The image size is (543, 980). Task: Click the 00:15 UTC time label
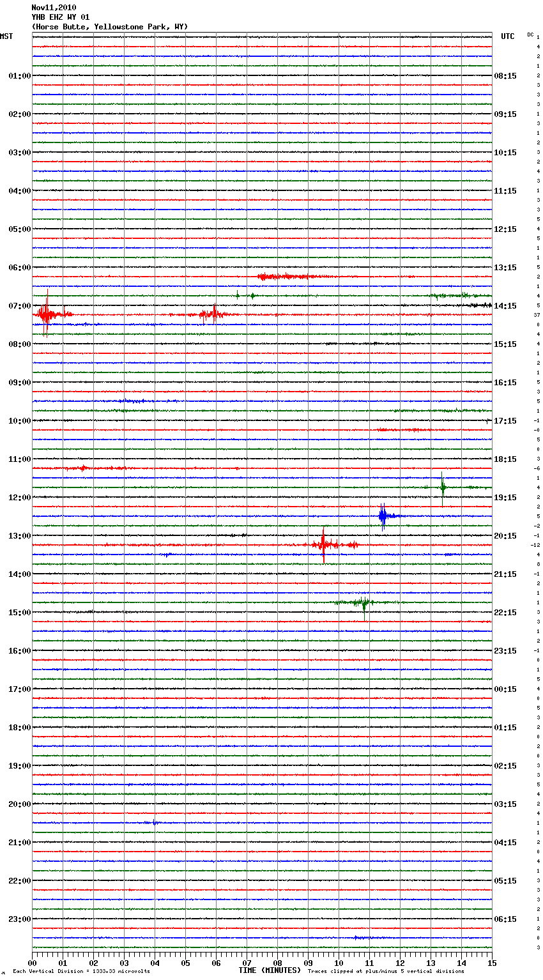pyautogui.click(x=505, y=689)
